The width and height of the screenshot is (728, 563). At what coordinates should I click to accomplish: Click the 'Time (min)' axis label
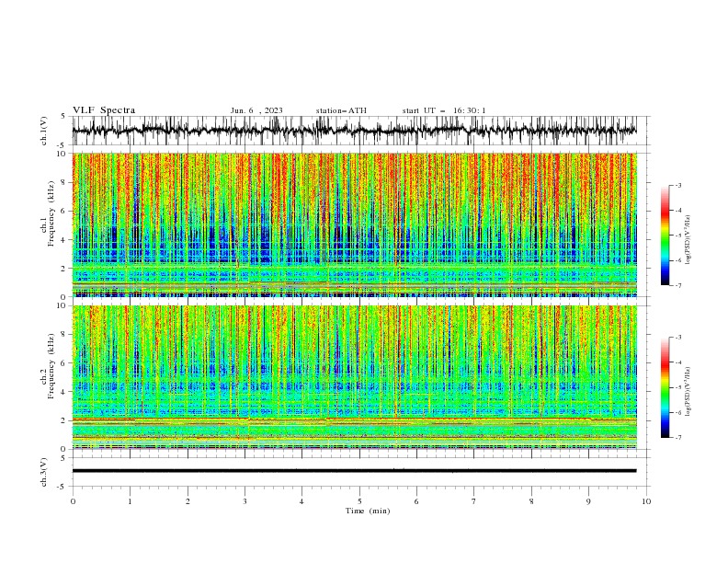pyautogui.click(x=368, y=511)
